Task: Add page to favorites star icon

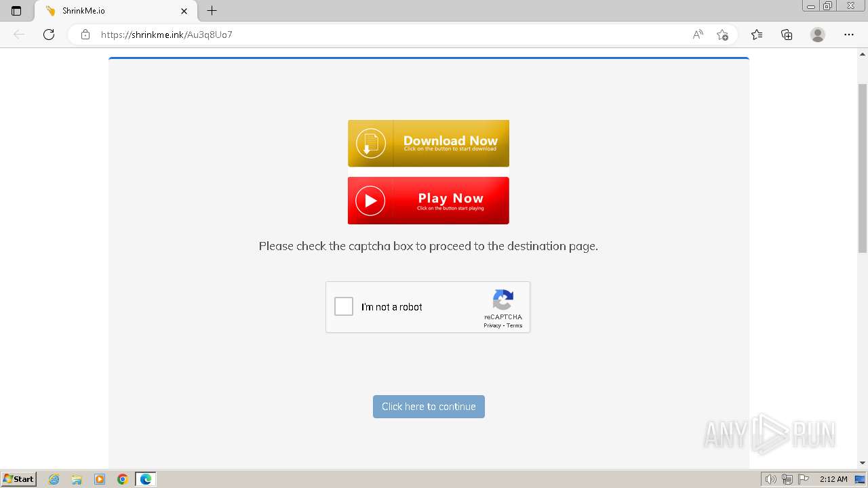Action: pos(722,35)
